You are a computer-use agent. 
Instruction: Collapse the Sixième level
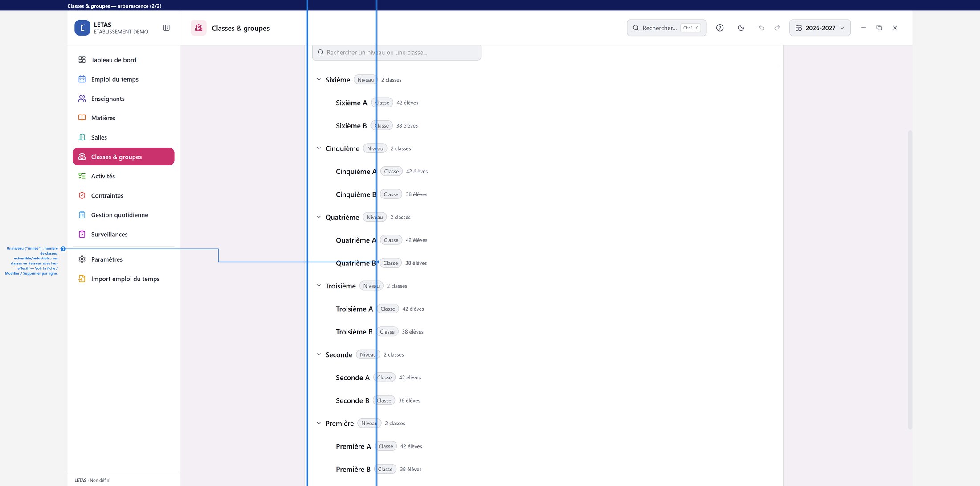319,80
